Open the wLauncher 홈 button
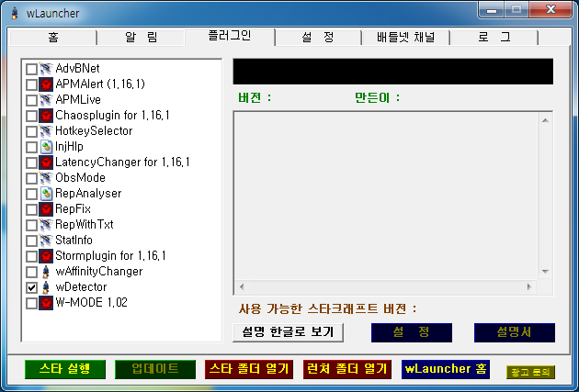 446,369
